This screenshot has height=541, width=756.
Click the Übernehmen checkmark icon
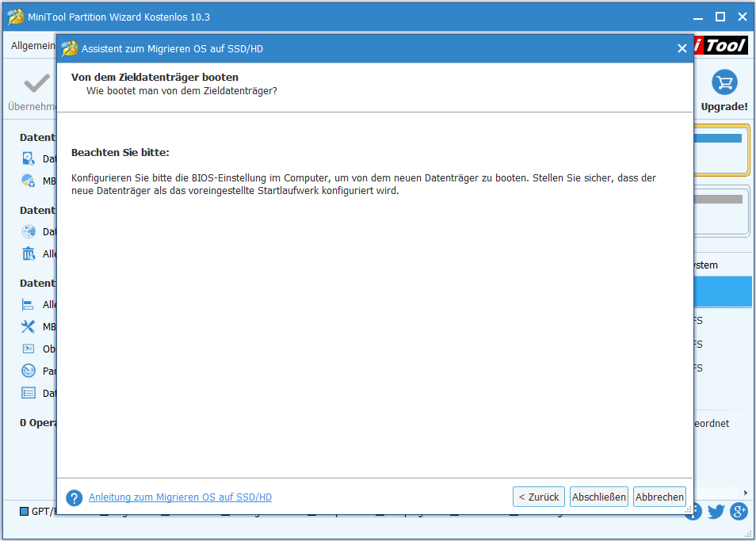click(x=37, y=83)
